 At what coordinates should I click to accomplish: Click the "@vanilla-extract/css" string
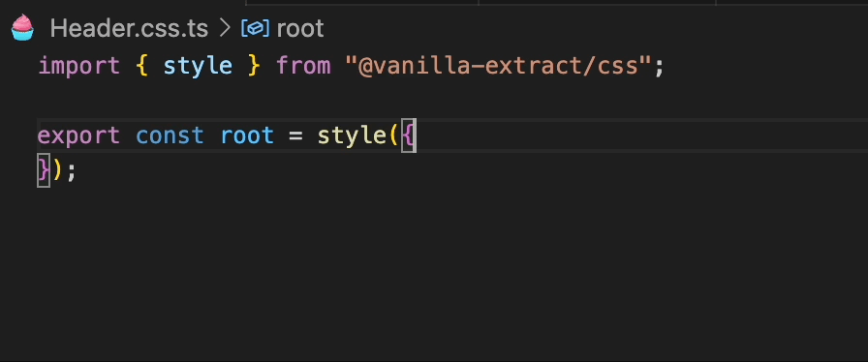(497, 66)
